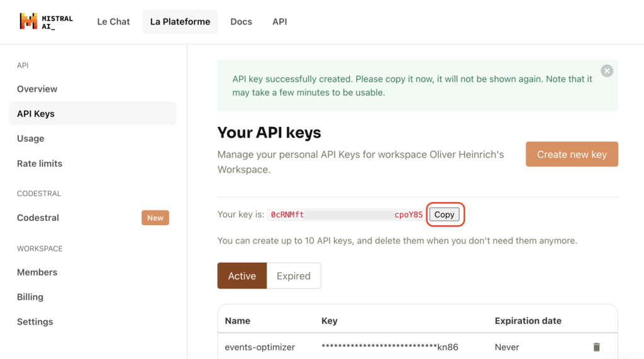Click the Create new key button
Viewport: 644px width, 359px height.
[572, 154]
